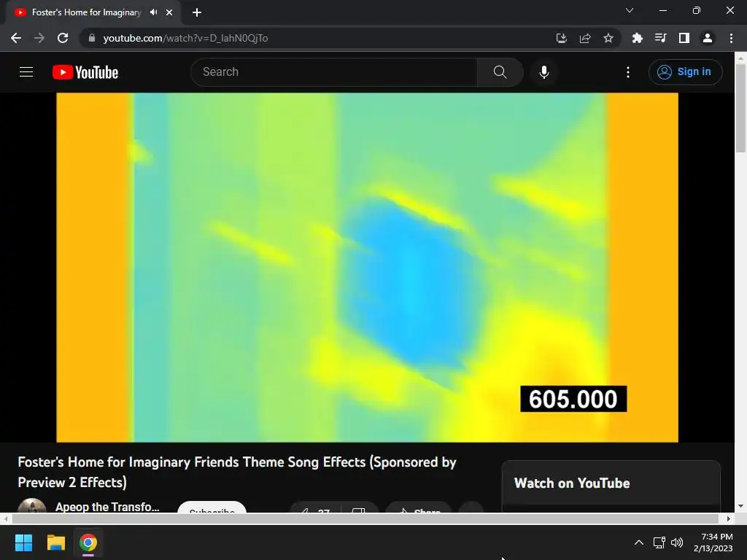The height and width of the screenshot is (560, 747).
Task: Open the Windows Start menu
Action: 23,542
